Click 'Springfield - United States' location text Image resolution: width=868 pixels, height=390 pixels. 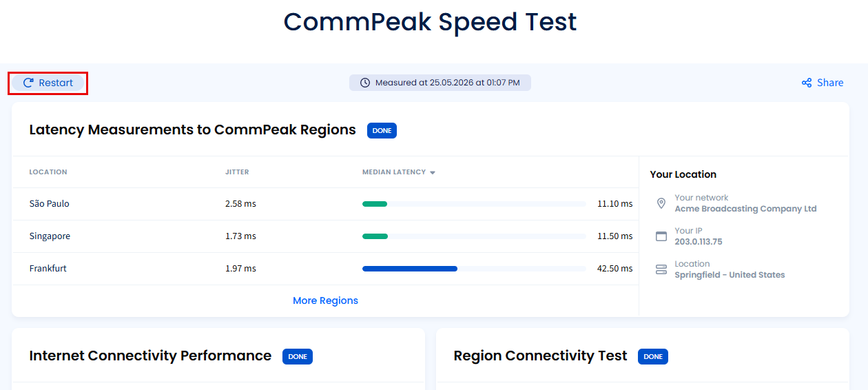click(x=730, y=275)
